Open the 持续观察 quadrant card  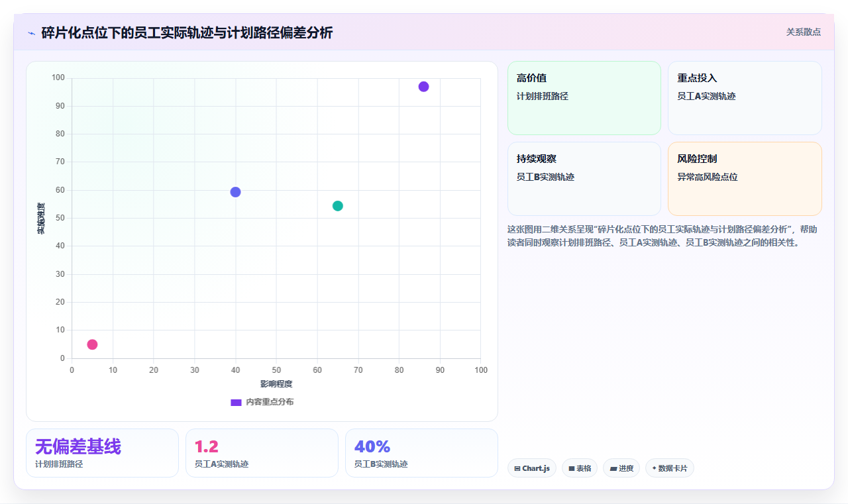click(x=584, y=179)
